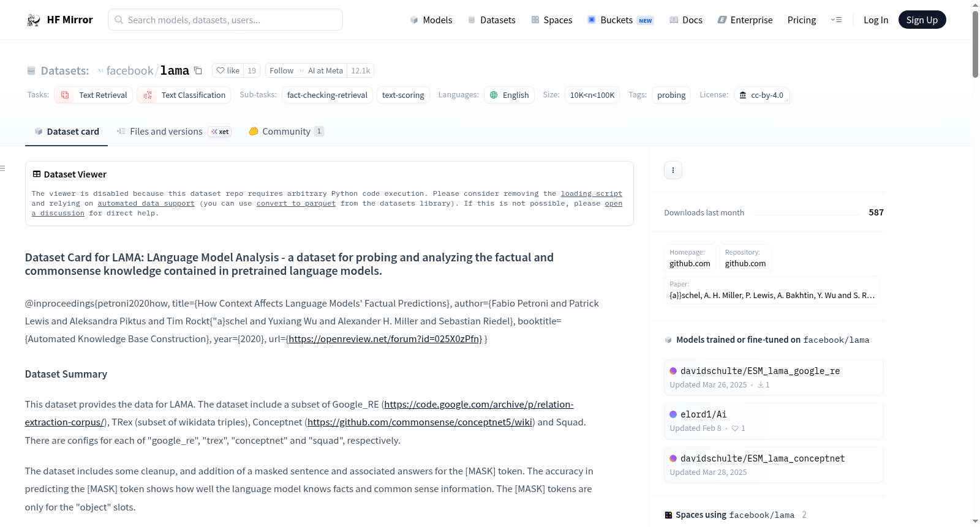Click the Datasets: breadcrumb label
The width and height of the screenshot is (980, 527).
pyautogui.click(x=65, y=70)
